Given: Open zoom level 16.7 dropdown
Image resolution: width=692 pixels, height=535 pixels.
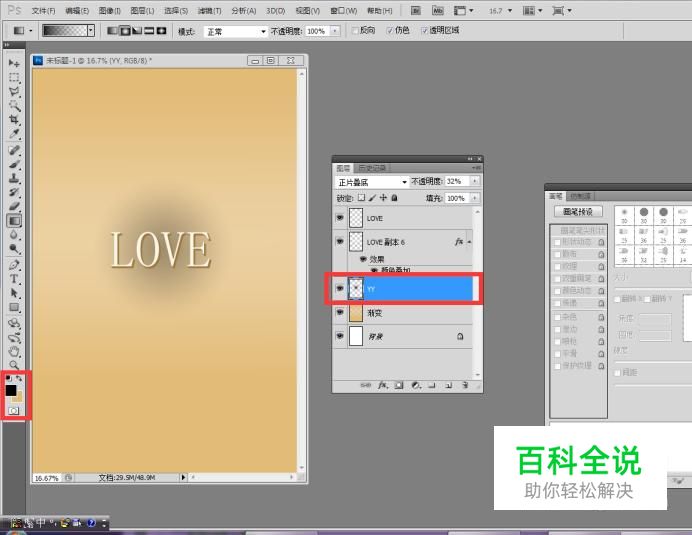Looking at the screenshot, I should tap(510, 10).
